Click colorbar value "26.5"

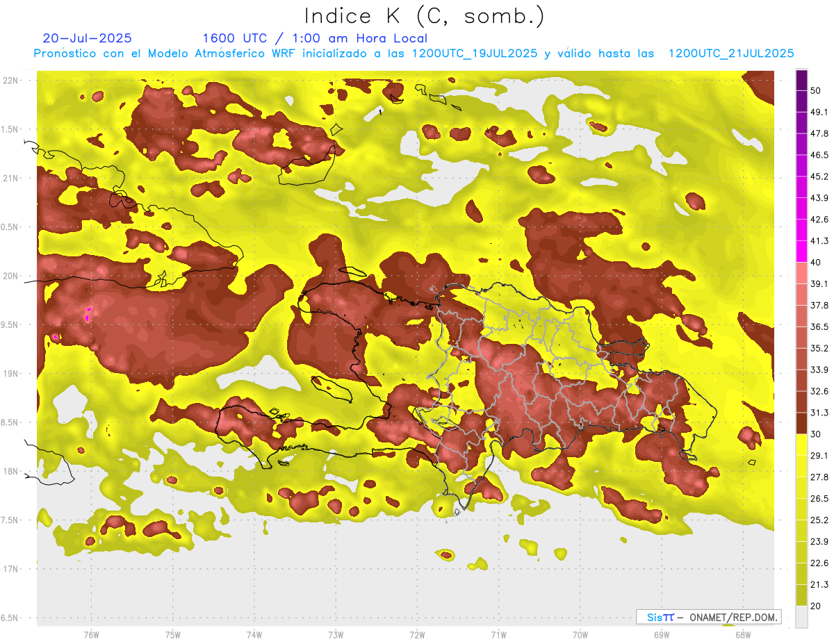pyautogui.click(x=819, y=499)
